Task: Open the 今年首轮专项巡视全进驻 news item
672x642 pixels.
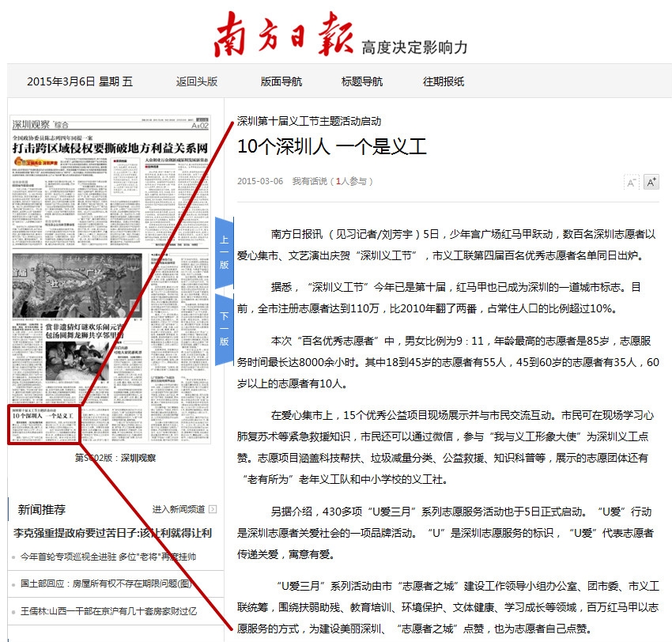Action: (108, 557)
